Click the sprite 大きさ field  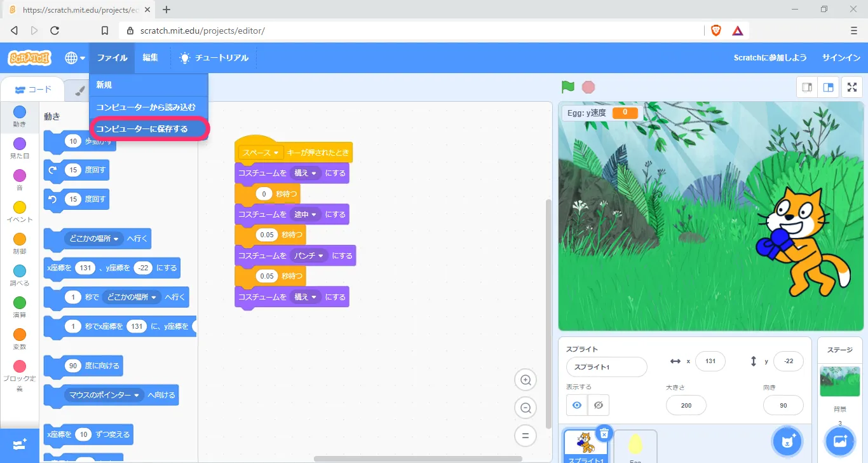(x=686, y=405)
